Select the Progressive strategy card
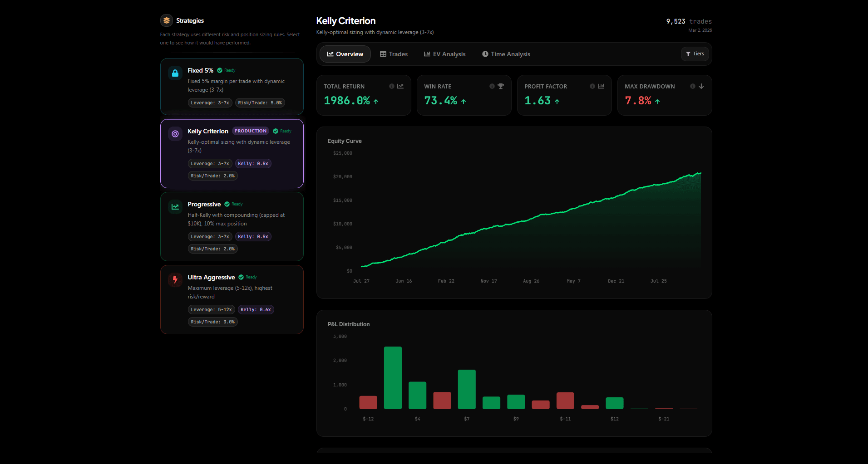Image resolution: width=868 pixels, height=464 pixels. click(x=232, y=226)
